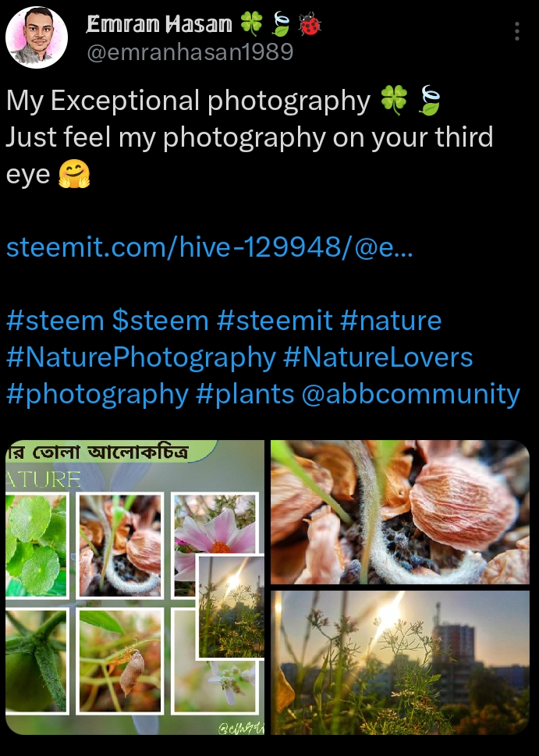Tap the #plants hashtag
This screenshot has height=756, width=539.
point(245,395)
